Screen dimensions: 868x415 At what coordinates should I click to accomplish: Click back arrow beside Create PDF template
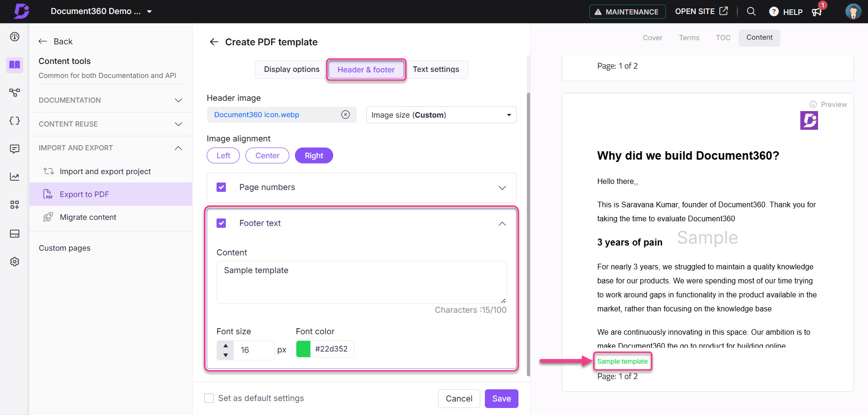click(x=214, y=42)
